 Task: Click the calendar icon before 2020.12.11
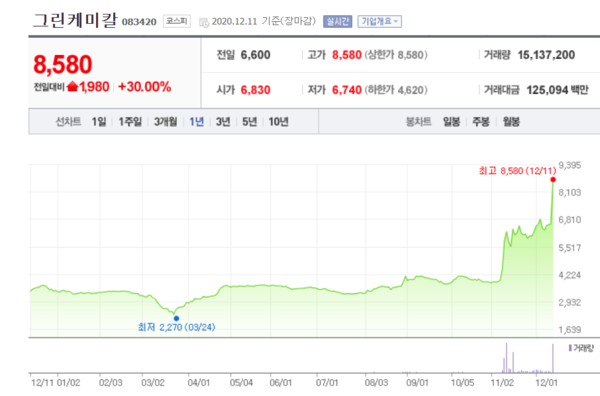point(204,22)
